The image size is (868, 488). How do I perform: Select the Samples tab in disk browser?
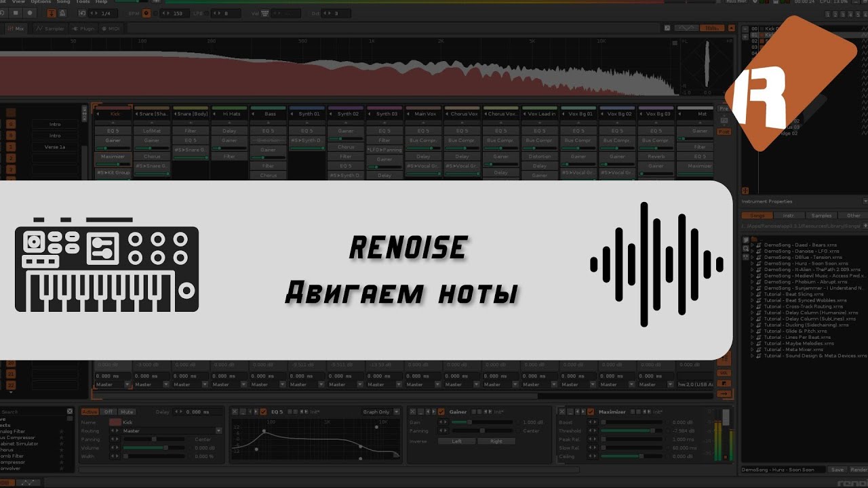[x=821, y=216]
